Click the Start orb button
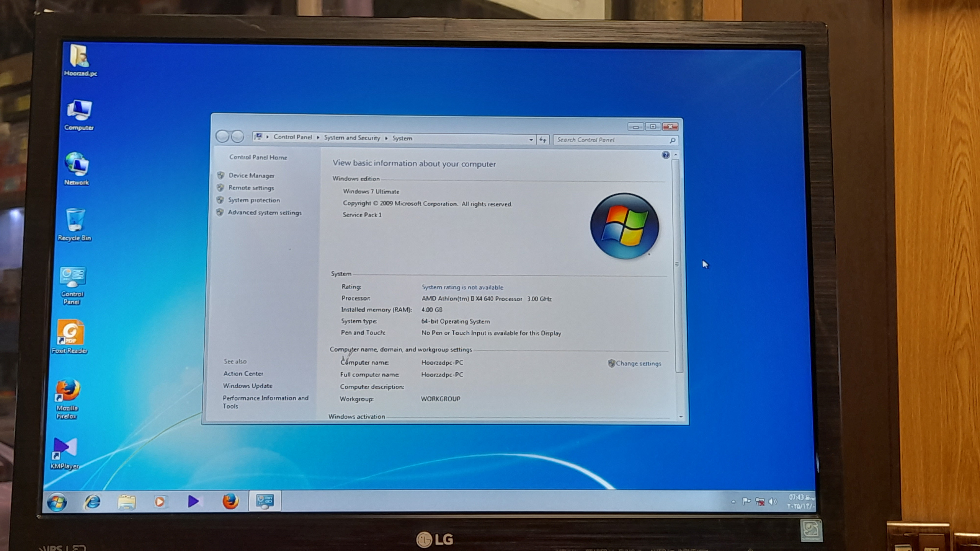 pos(57,502)
